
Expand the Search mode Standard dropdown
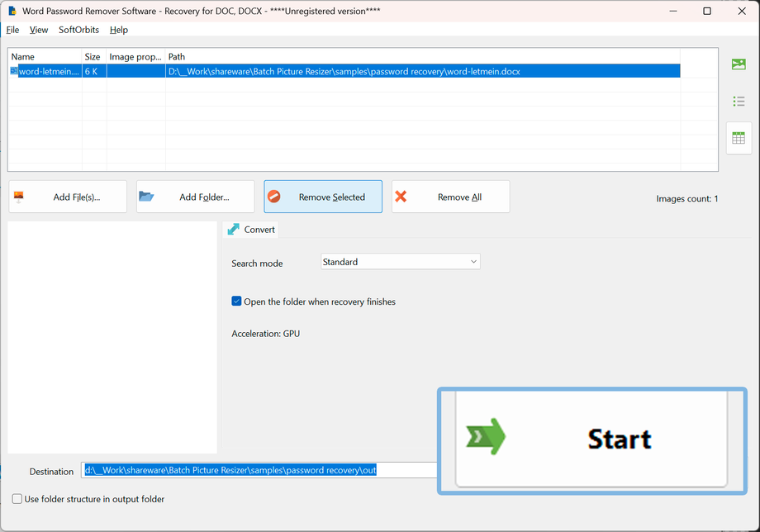[x=401, y=262]
